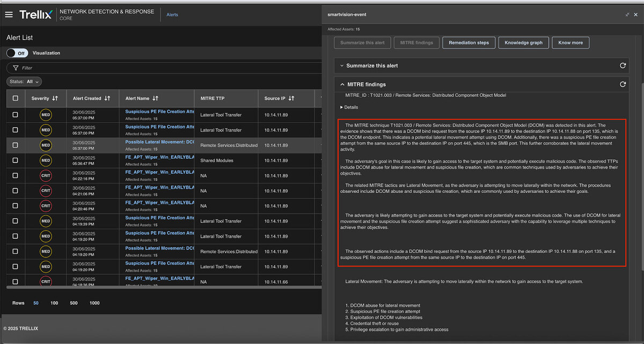The height and width of the screenshot is (344, 644).
Task: Click the MED badge on the 04:19:39 PM alert
Action: click(x=46, y=221)
